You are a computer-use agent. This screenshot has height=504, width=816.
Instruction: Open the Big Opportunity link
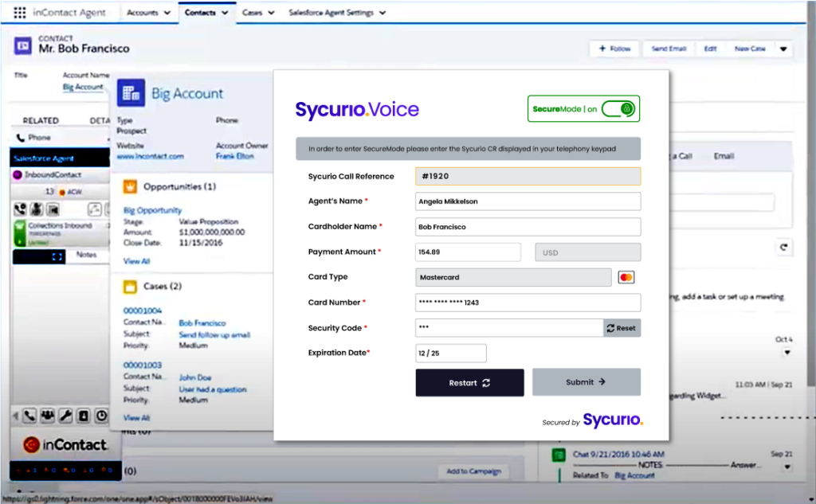[152, 210]
